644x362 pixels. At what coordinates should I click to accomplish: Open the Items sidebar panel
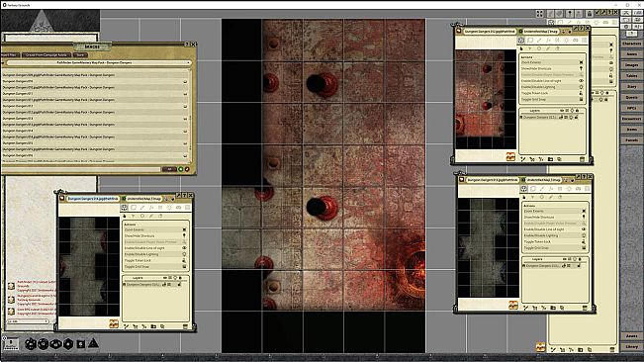point(632,130)
